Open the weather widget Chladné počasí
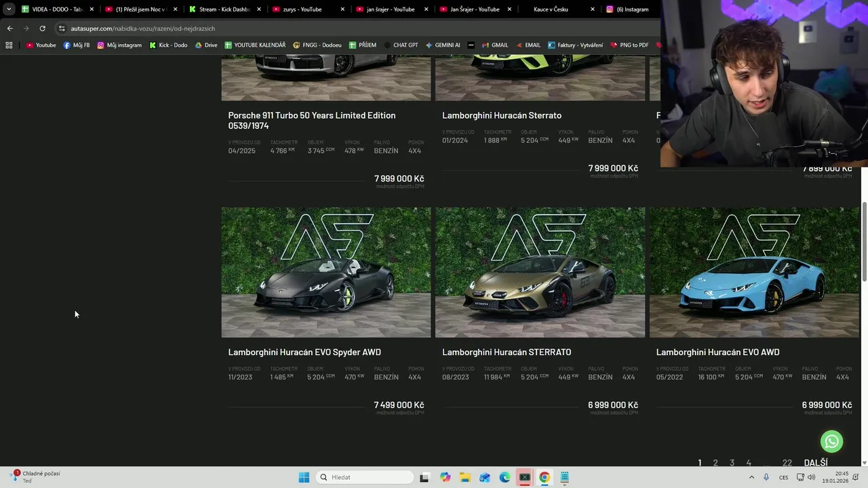The image size is (868, 488). click(37, 476)
